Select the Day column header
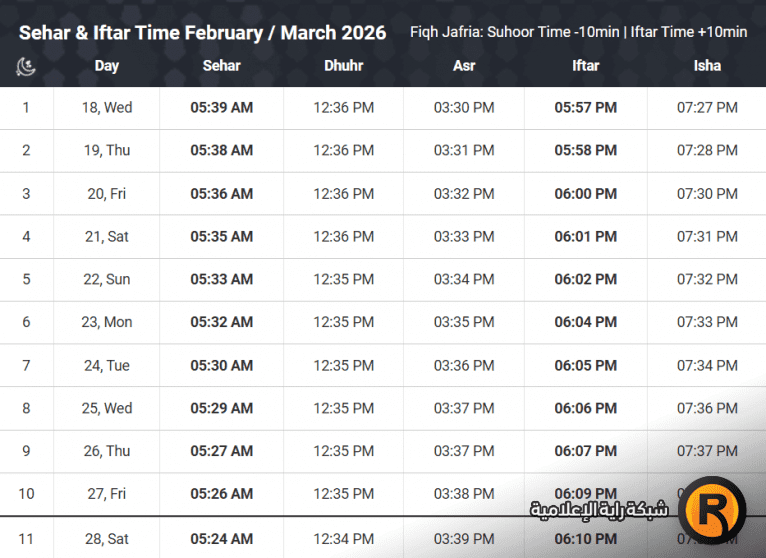 pyautogui.click(x=106, y=66)
